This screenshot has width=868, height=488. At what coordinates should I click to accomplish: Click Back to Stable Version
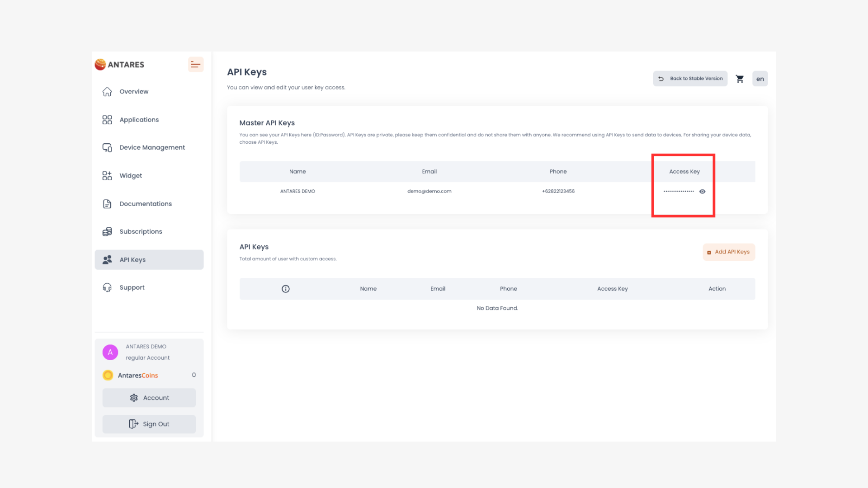690,78
